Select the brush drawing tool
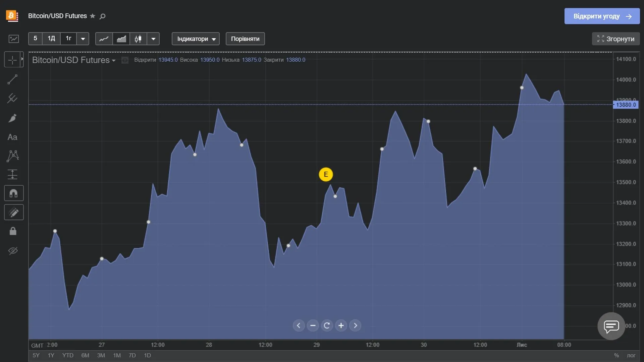 (x=13, y=118)
